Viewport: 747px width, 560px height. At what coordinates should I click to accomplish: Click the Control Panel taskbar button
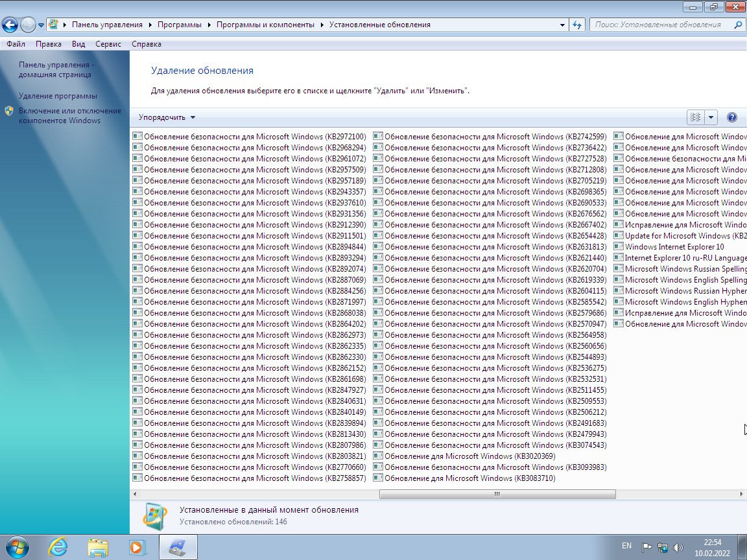coord(178,547)
